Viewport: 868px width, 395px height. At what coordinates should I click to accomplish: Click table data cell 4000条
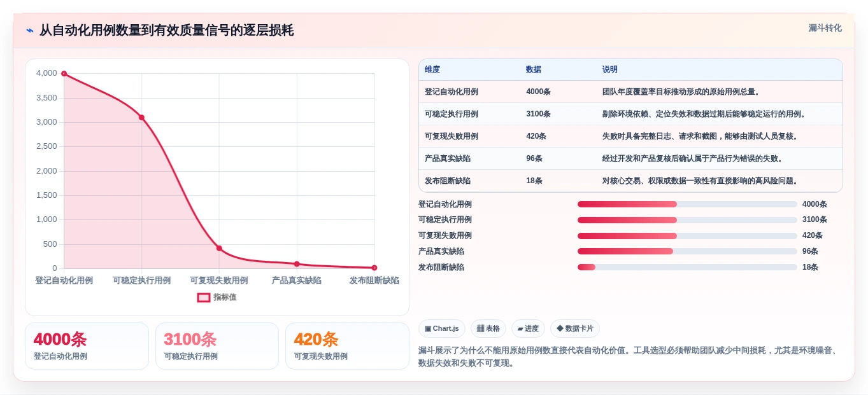538,92
